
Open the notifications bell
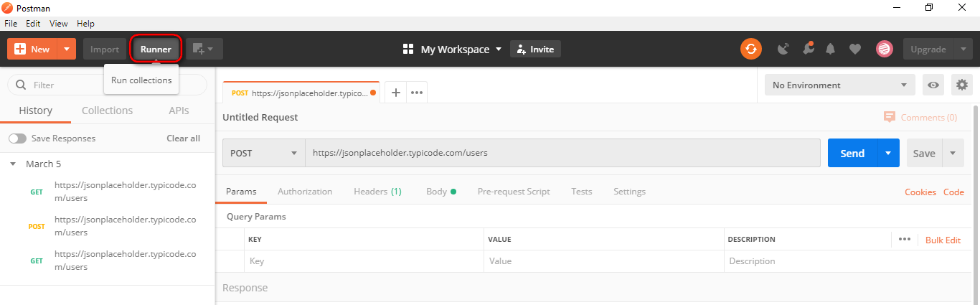(x=831, y=49)
